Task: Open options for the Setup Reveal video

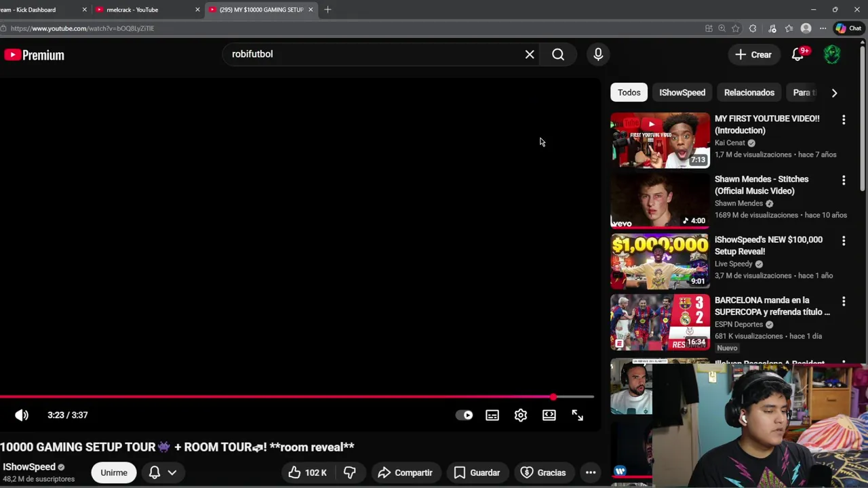Action: 844,241
